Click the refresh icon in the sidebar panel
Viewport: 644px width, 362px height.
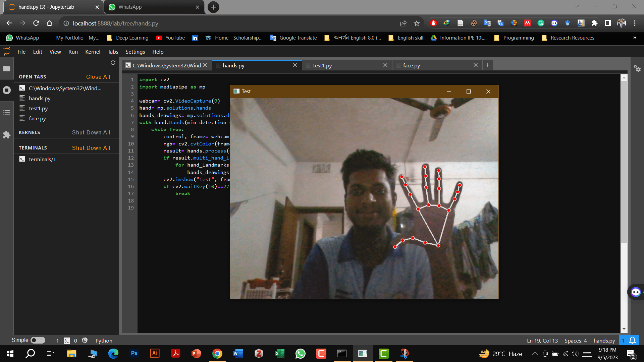pyautogui.click(x=113, y=63)
